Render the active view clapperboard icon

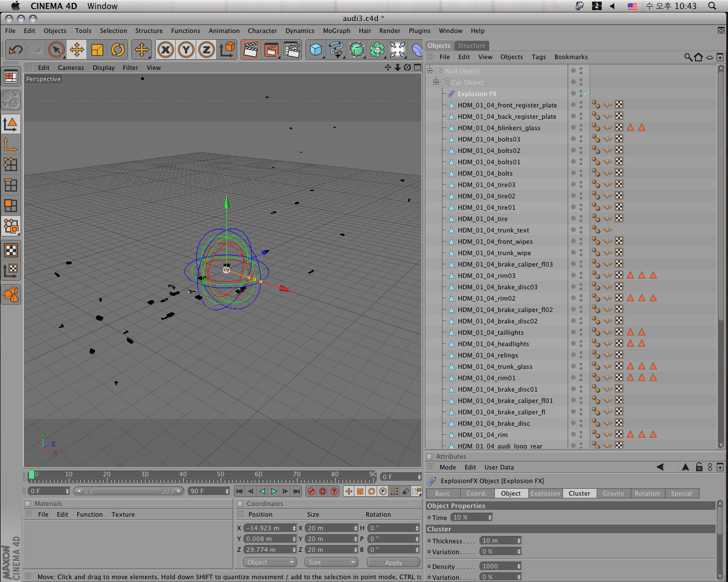coord(251,50)
